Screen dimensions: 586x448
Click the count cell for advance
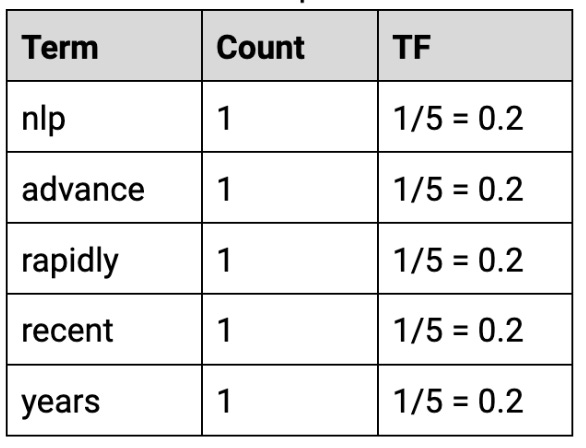point(290,188)
